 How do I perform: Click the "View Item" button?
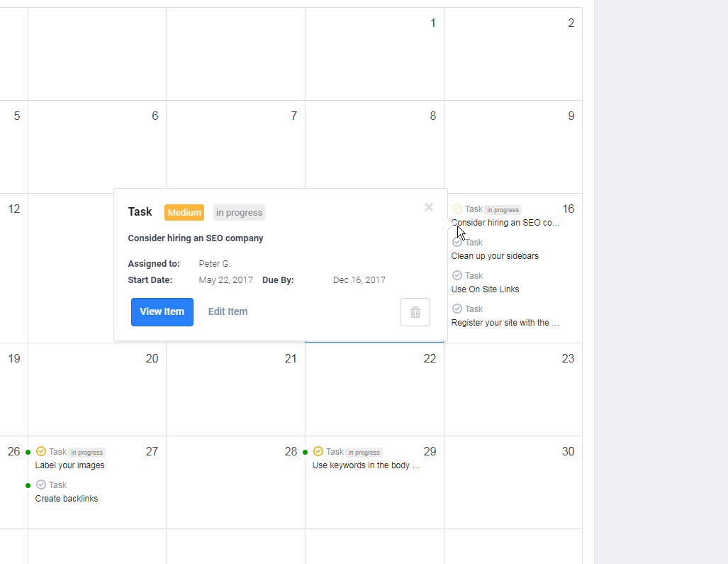tap(162, 311)
